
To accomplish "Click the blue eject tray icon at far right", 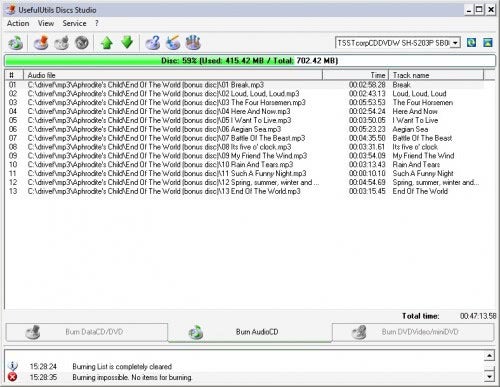I will tap(488, 43).
